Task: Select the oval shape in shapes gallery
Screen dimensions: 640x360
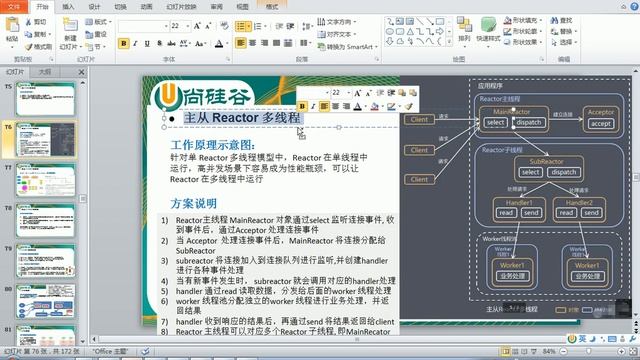Action: point(390,31)
